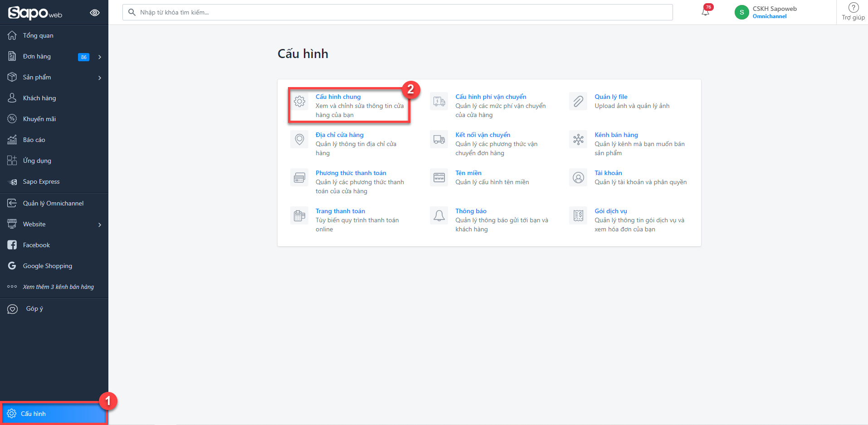Click the Kênh bán hàng network icon
The image size is (868, 425).
tap(578, 139)
